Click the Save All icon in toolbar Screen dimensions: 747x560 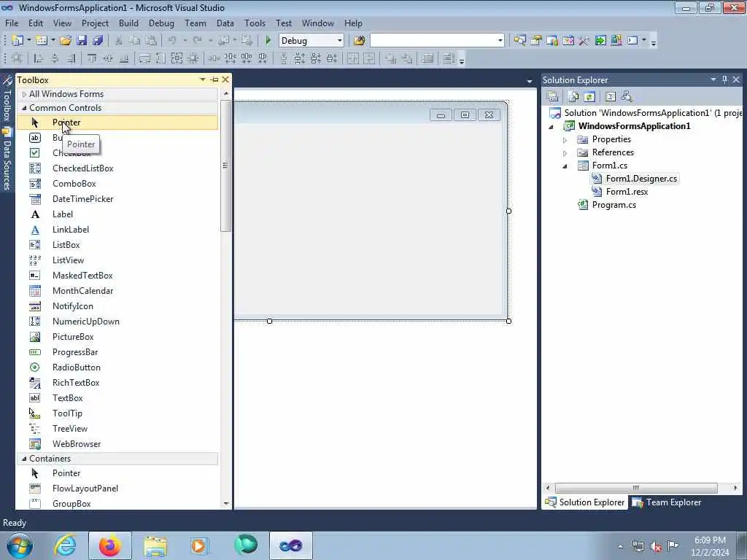click(x=98, y=41)
